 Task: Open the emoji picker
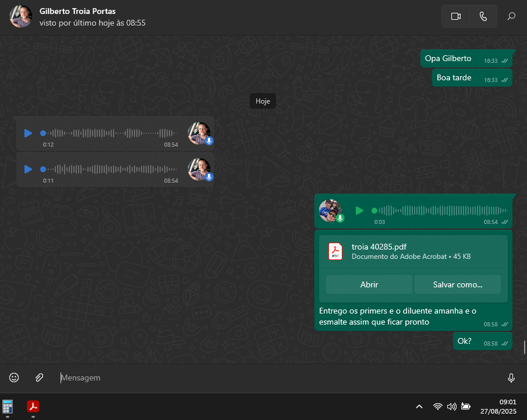click(x=14, y=378)
